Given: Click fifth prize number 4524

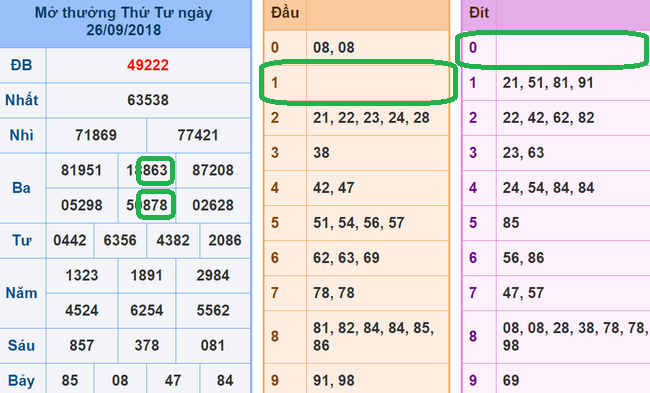Looking at the screenshot, I should coord(82,311).
